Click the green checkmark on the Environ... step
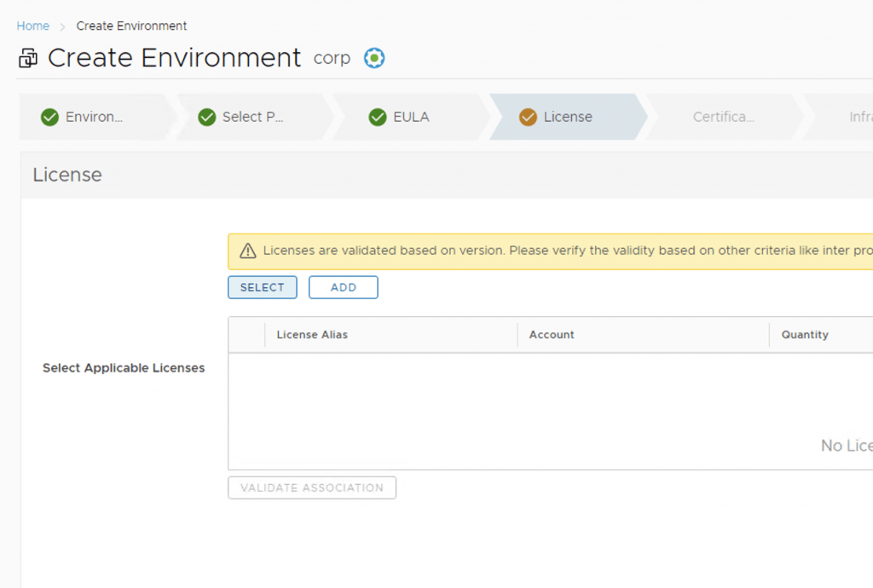The image size is (873, 588). point(49,117)
